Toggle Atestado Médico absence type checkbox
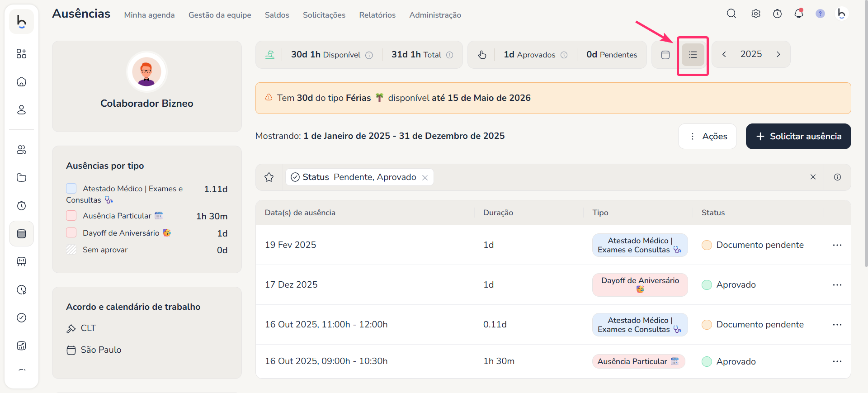 (x=71, y=189)
